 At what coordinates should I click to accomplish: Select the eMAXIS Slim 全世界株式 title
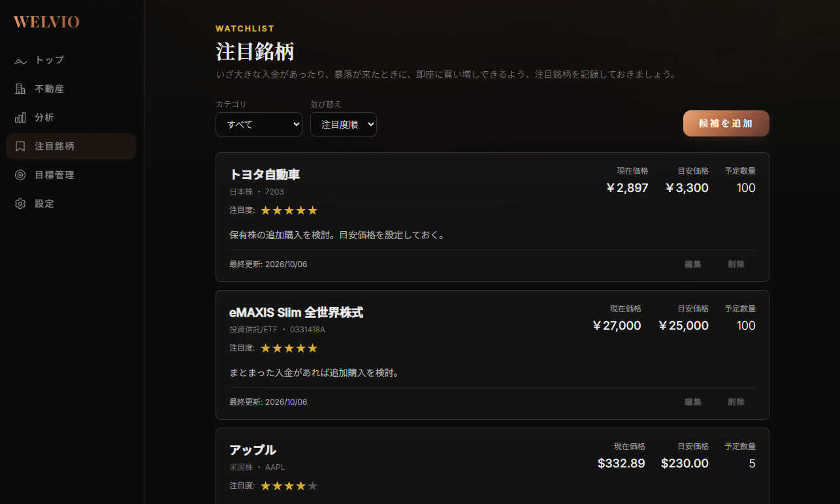pos(296,313)
